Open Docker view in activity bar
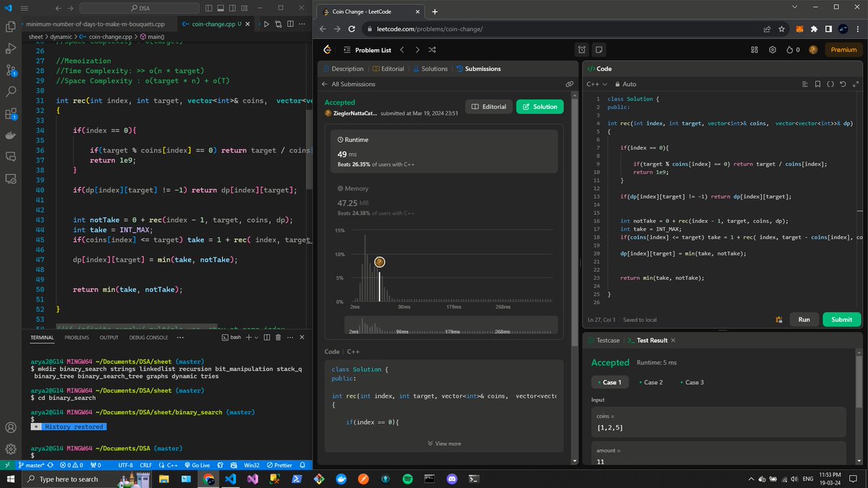Image resolution: width=868 pixels, height=488 pixels. pos(11,135)
